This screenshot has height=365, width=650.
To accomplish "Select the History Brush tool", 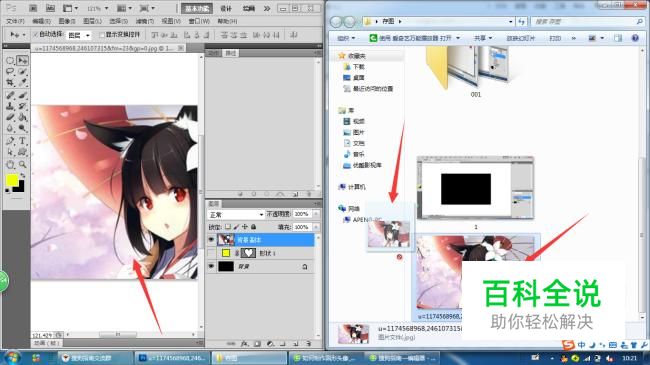I will [x=23, y=106].
